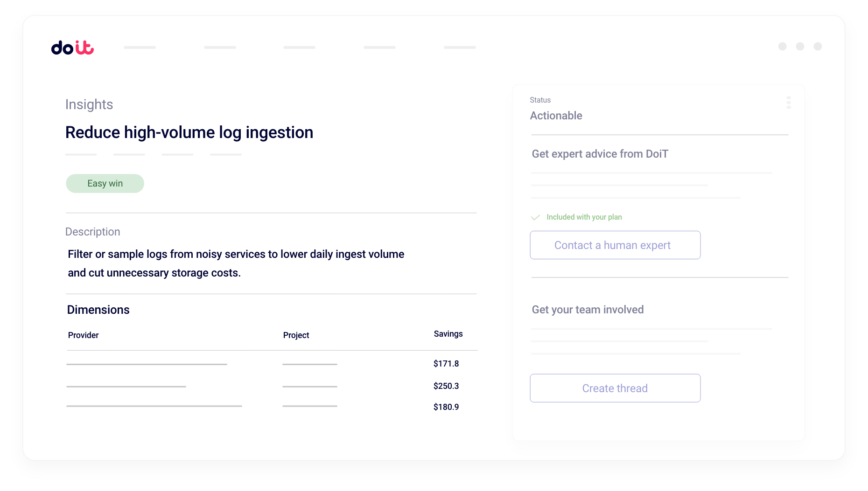868x491 pixels.
Task: Select the last navigation item in the top bar
Action: click(x=460, y=48)
